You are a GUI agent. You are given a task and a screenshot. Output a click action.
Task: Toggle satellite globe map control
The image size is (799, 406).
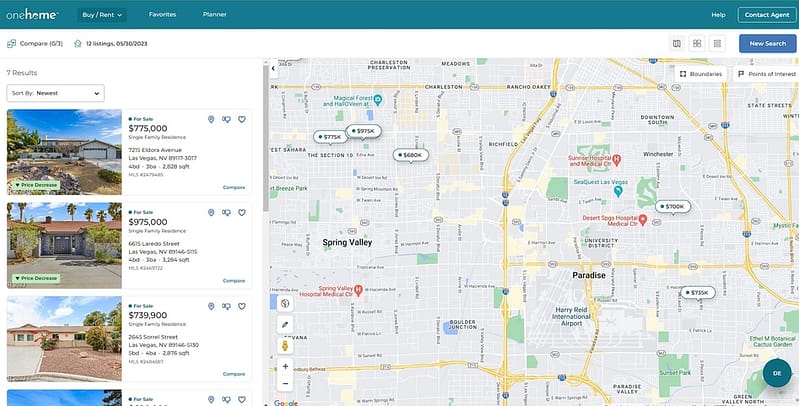[x=285, y=304]
